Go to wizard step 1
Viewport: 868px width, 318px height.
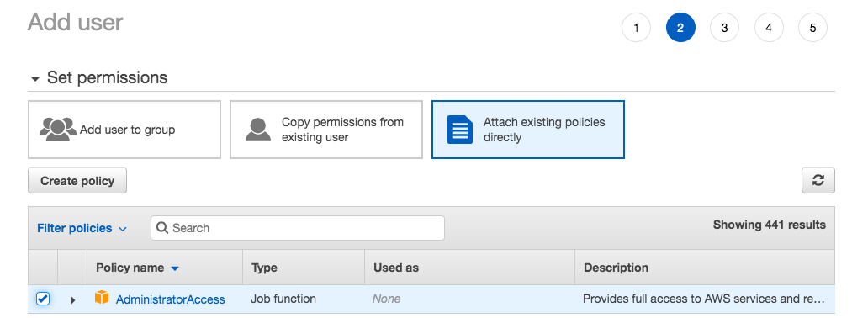[x=636, y=28]
